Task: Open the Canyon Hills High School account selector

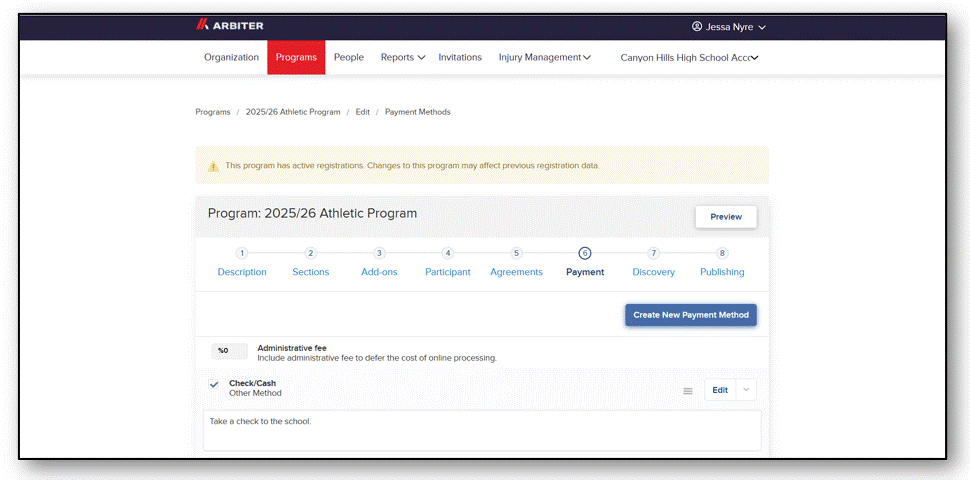Action: (x=689, y=57)
